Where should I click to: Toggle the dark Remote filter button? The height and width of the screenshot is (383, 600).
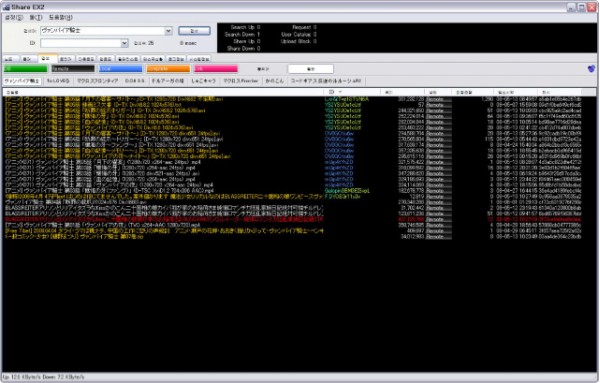(73, 69)
